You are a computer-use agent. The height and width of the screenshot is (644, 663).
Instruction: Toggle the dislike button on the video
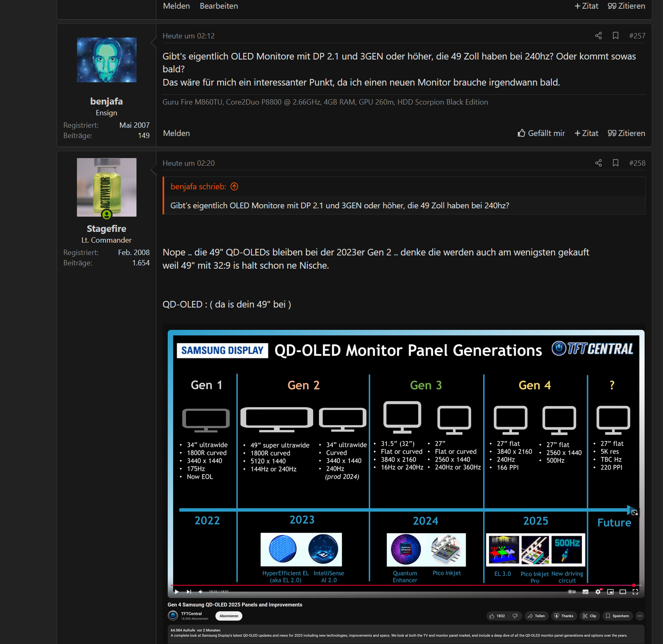(x=515, y=616)
